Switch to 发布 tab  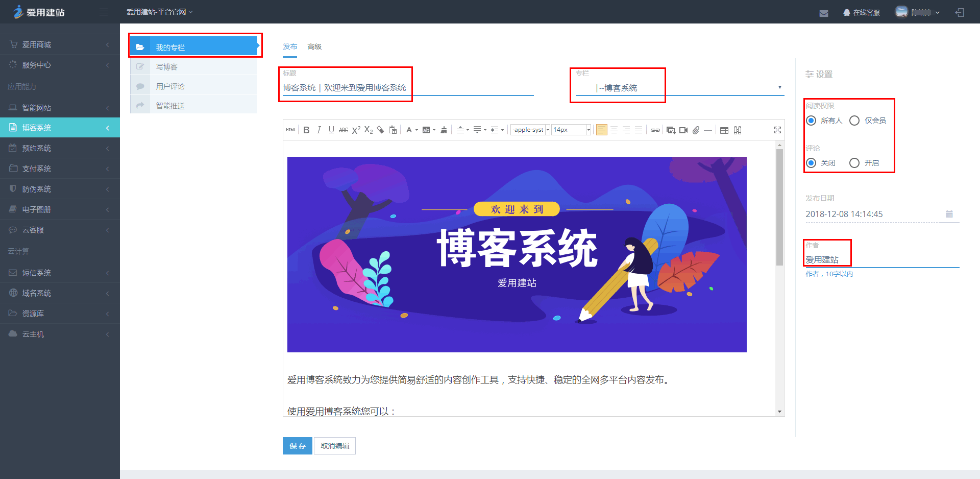coord(290,46)
